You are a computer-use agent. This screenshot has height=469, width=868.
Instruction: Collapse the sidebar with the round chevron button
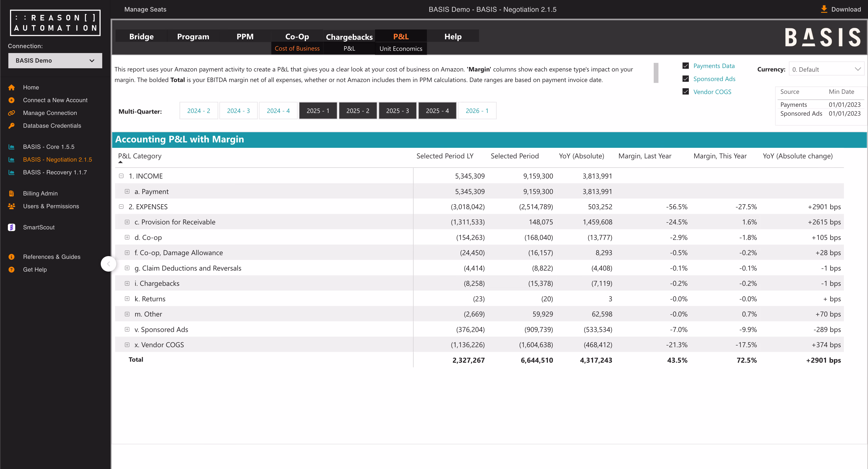click(x=109, y=264)
